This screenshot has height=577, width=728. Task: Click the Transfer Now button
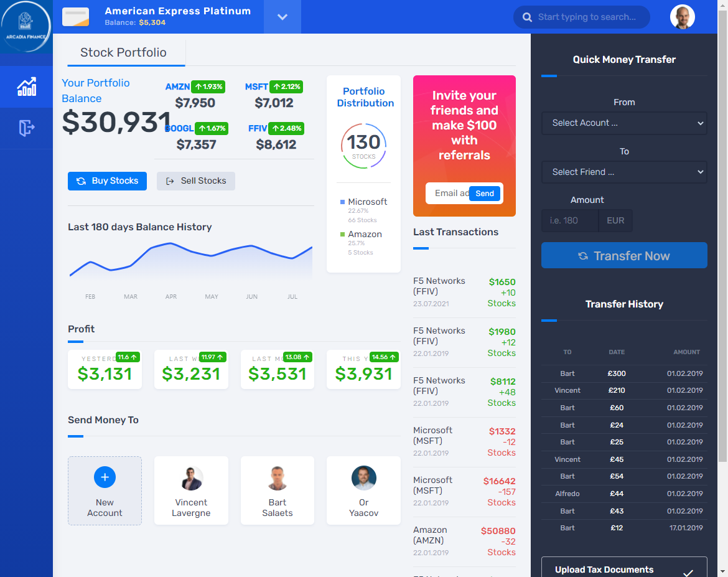tap(624, 256)
